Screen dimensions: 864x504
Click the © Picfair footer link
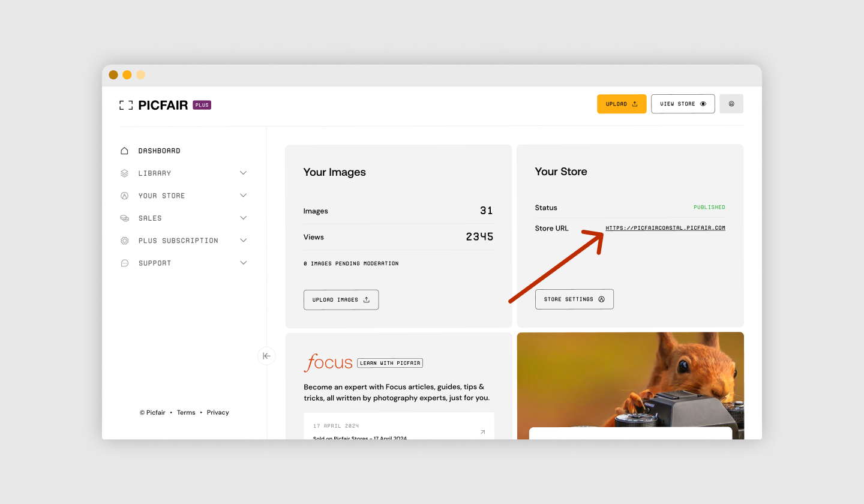click(152, 412)
